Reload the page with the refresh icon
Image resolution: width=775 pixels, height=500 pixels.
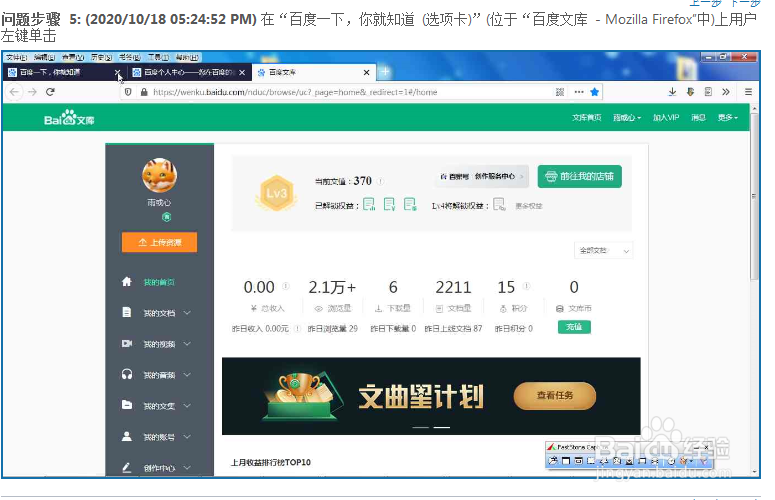coord(50,92)
